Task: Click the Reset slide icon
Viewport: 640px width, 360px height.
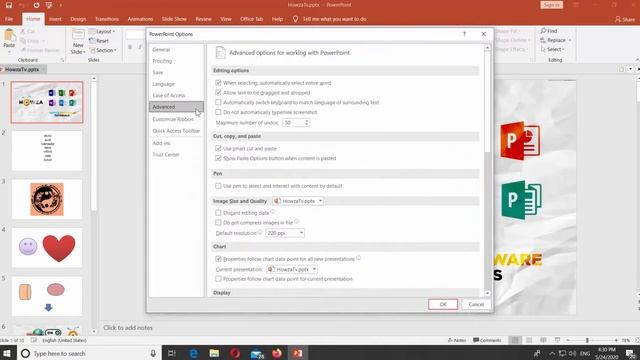Action: point(93,41)
